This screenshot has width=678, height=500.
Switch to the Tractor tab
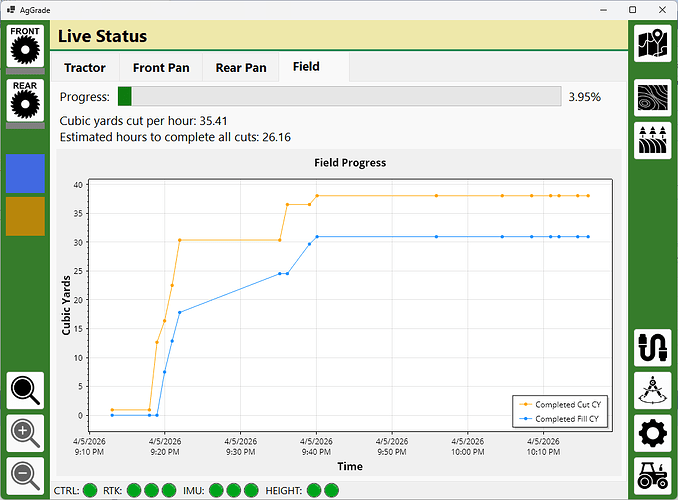point(84,68)
